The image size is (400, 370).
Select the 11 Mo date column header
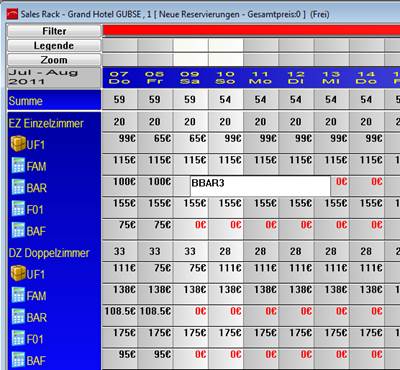click(x=260, y=78)
